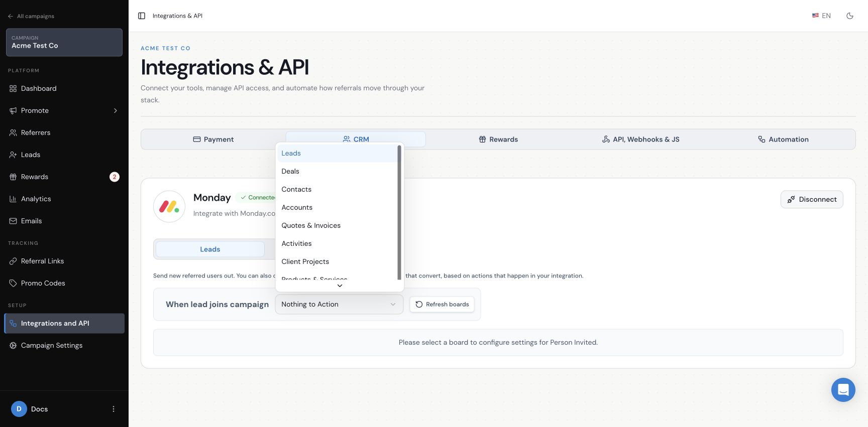Screen dimensions: 868x427
Task: Open the Nothing to Action dropdown
Action: pyautogui.click(x=339, y=304)
